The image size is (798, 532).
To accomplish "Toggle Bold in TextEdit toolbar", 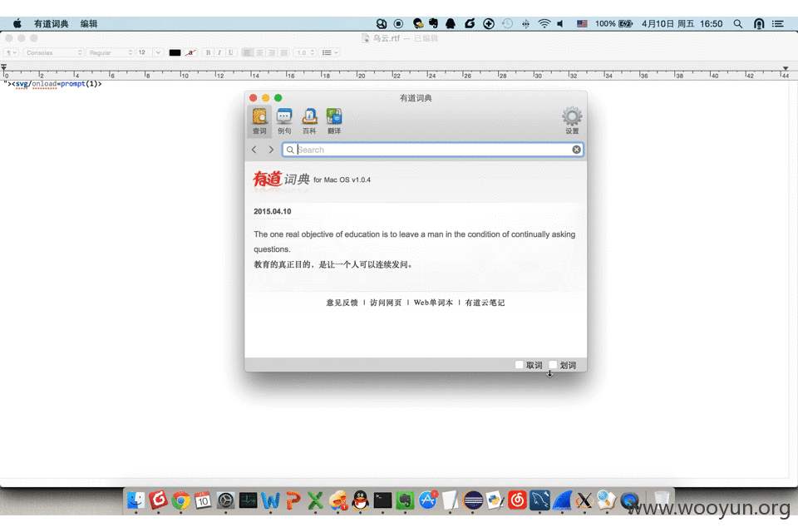I will click(208, 52).
